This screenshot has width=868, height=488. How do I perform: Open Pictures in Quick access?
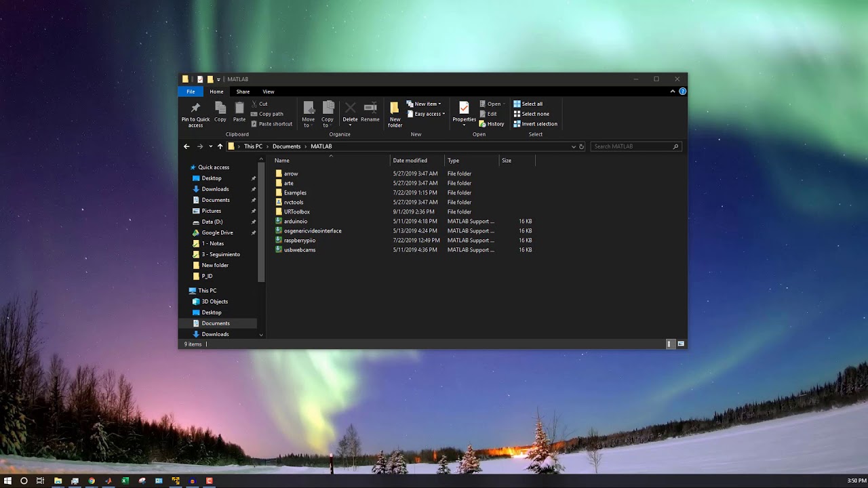coord(211,211)
